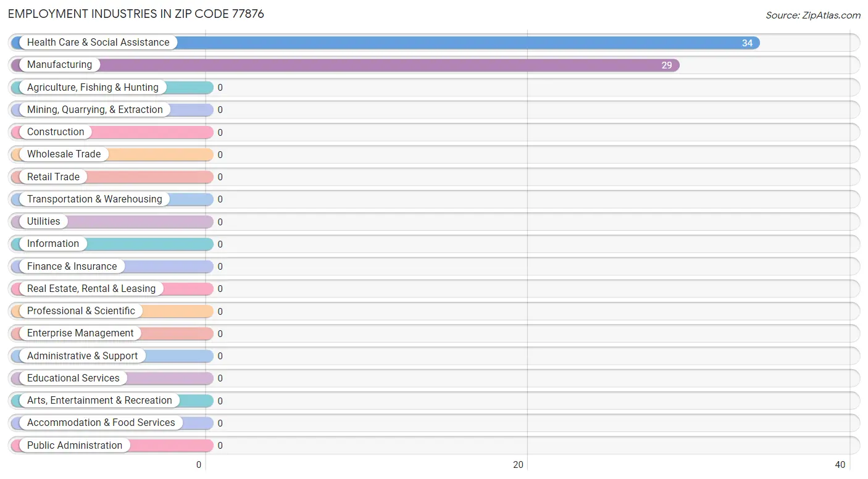
Task: Select Real Estate, Rental & Leasing label
Action: (x=91, y=289)
